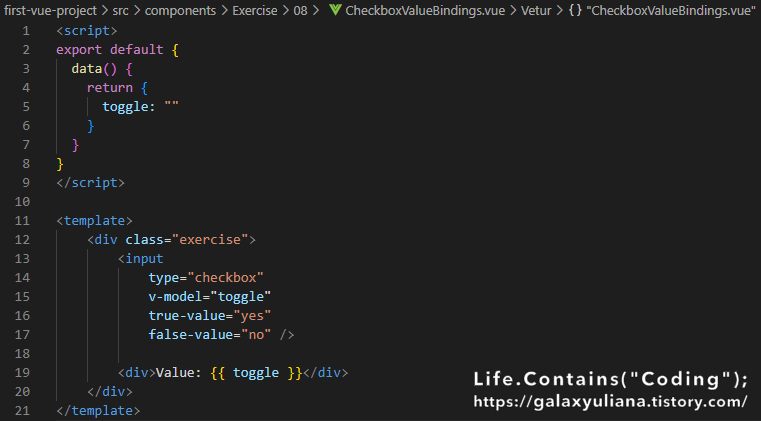This screenshot has width=761, height=421.
Task: Click the closing '</div>' on line 20
Action: click(110, 391)
